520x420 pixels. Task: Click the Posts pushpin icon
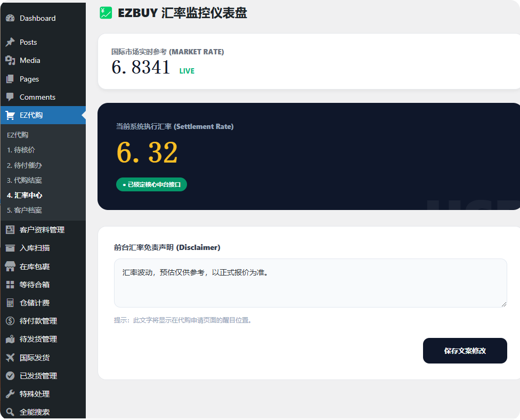(x=10, y=42)
